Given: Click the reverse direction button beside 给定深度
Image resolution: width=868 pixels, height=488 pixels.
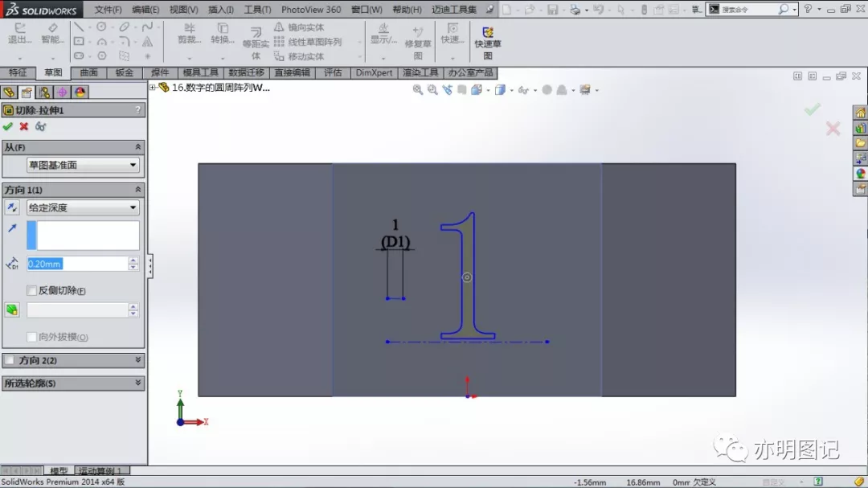Looking at the screenshot, I should 11,207.
